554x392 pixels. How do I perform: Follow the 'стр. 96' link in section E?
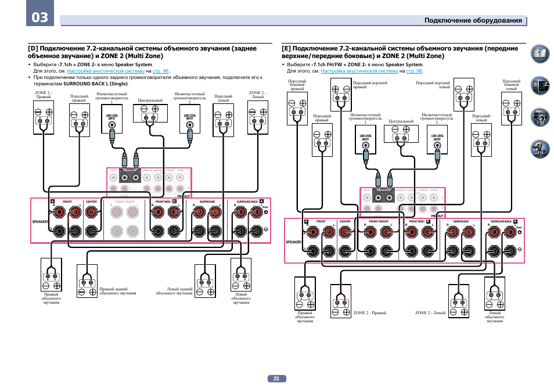pos(414,71)
